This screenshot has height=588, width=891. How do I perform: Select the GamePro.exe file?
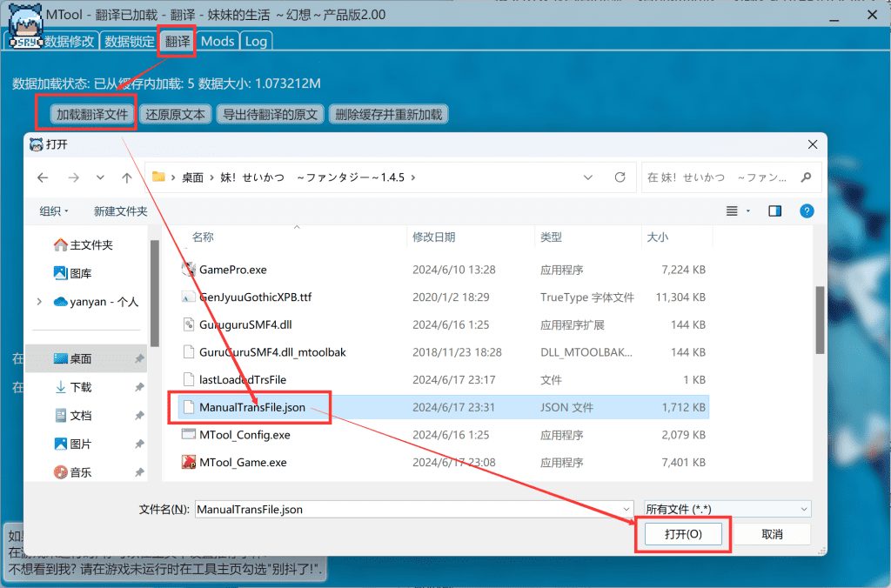click(x=232, y=270)
